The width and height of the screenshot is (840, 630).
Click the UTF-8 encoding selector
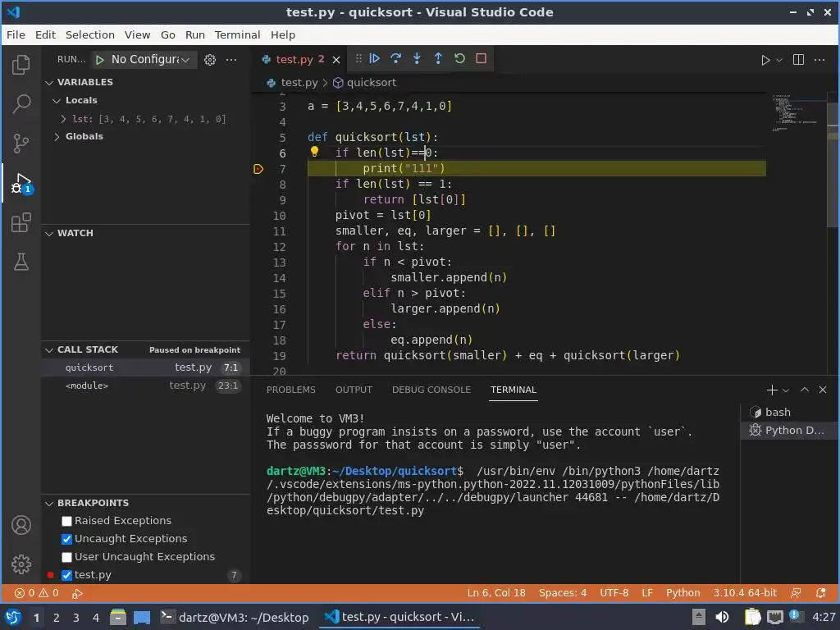tap(614, 593)
